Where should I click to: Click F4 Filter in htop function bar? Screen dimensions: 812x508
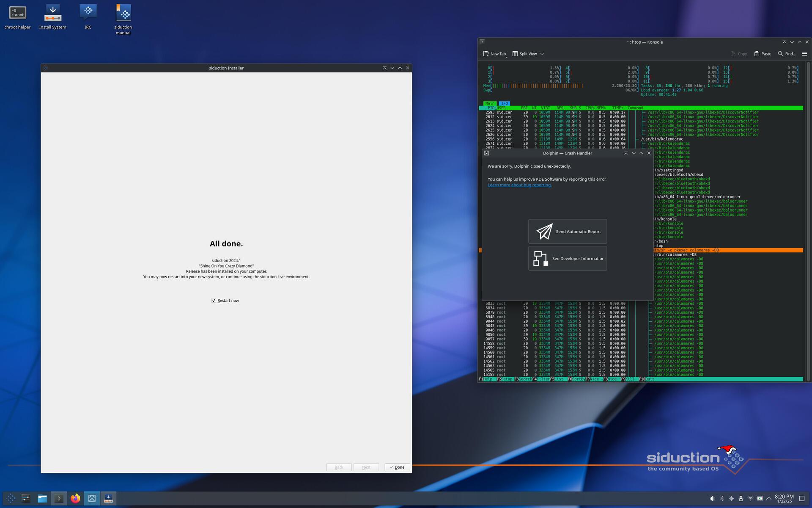pos(540,379)
